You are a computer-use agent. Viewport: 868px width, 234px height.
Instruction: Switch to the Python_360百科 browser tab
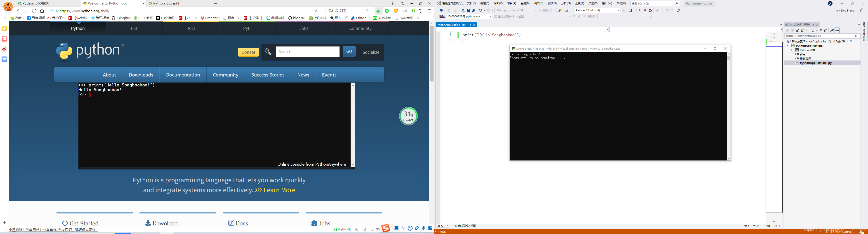click(x=180, y=3)
